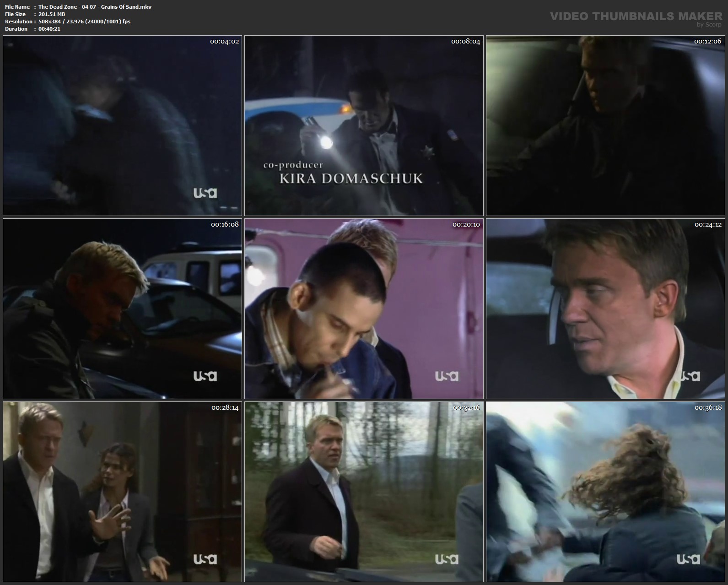Click the duration value '00:40:21'
Image resolution: width=728 pixels, height=585 pixels.
coord(49,29)
